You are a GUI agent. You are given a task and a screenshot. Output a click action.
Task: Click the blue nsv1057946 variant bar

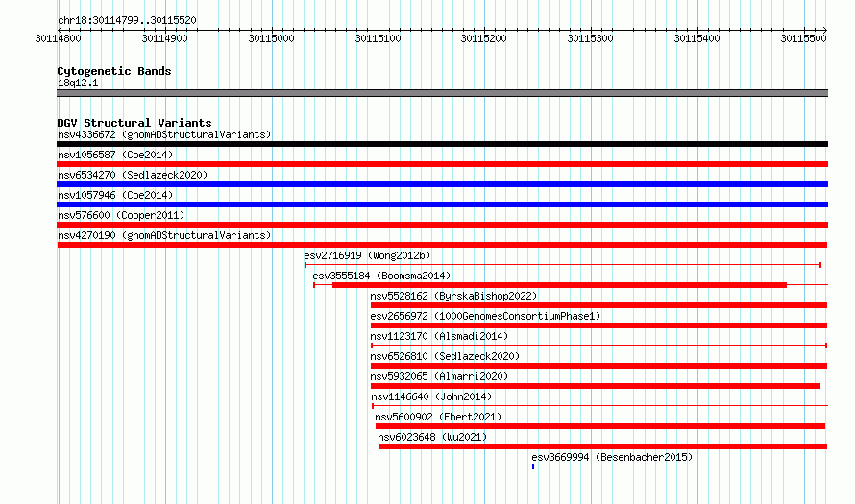click(x=442, y=204)
